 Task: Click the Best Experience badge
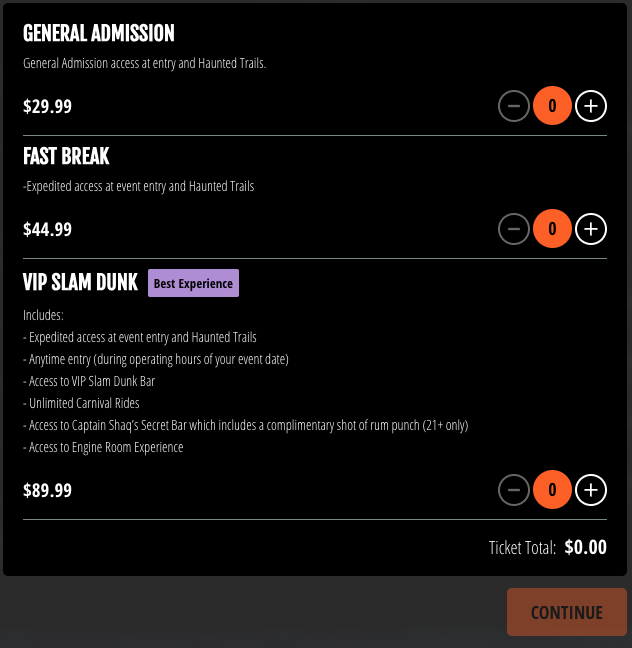pos(193,283)
